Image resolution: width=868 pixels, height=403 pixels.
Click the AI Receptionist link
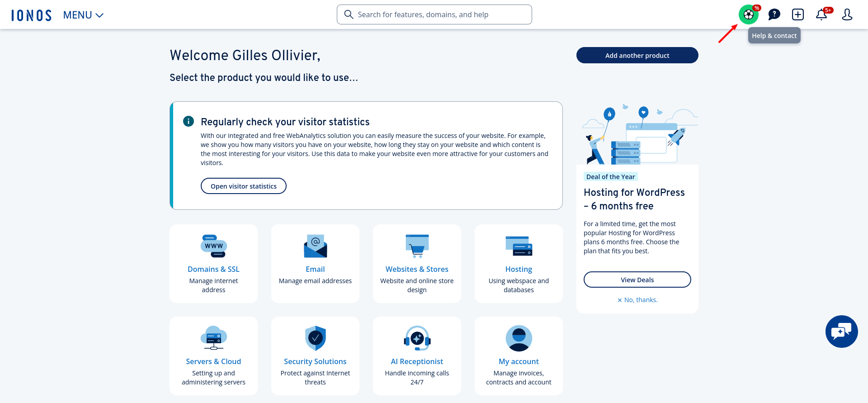pos(417,361)
